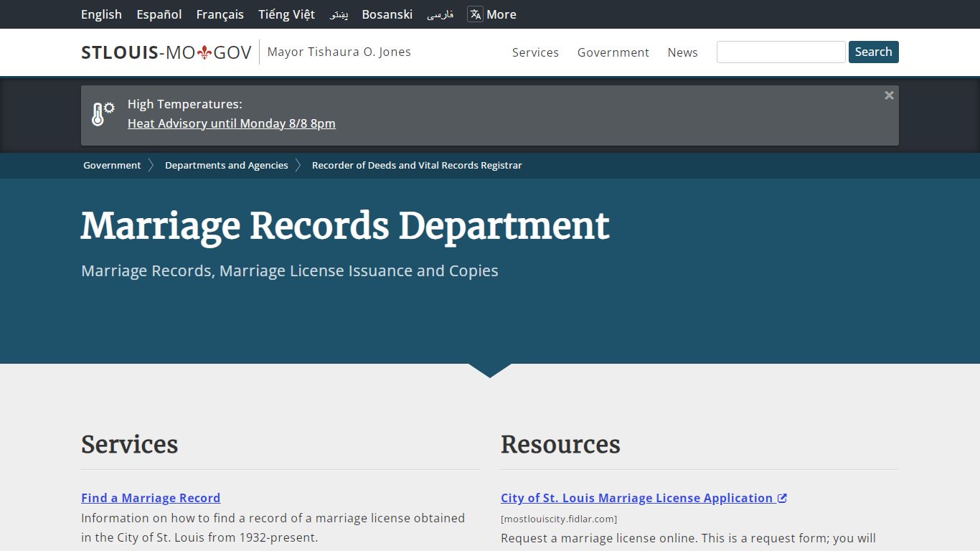
Task: Click the Services section heading
Action: click(x=130, y=444)
